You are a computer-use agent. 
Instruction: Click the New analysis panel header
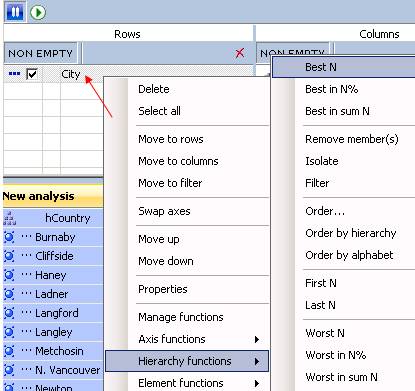click(x=53, y=196)
